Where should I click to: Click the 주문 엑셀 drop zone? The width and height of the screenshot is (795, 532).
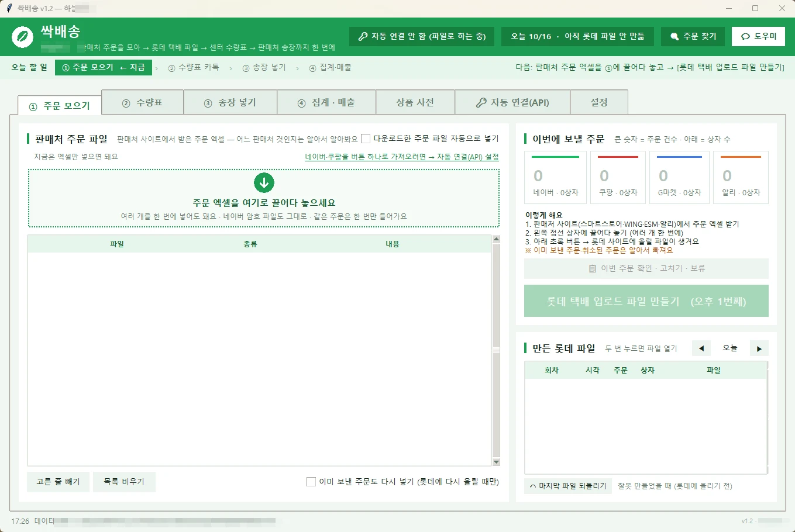click(264, 198)
